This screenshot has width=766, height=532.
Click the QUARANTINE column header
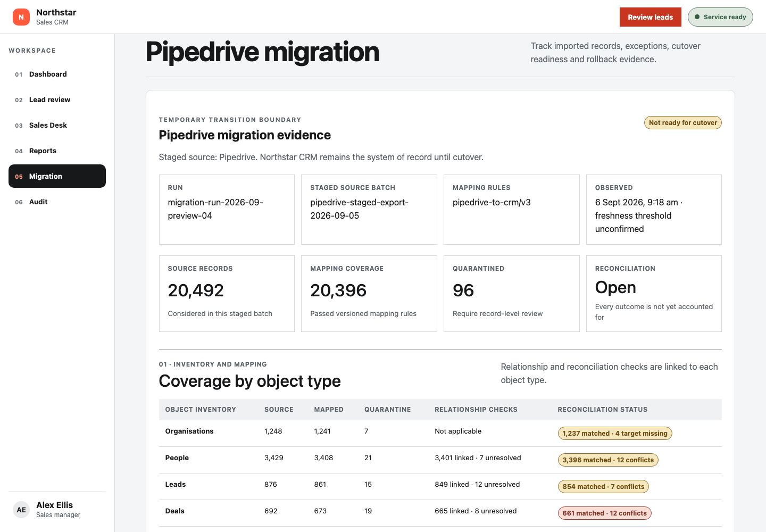click(387, 410)
